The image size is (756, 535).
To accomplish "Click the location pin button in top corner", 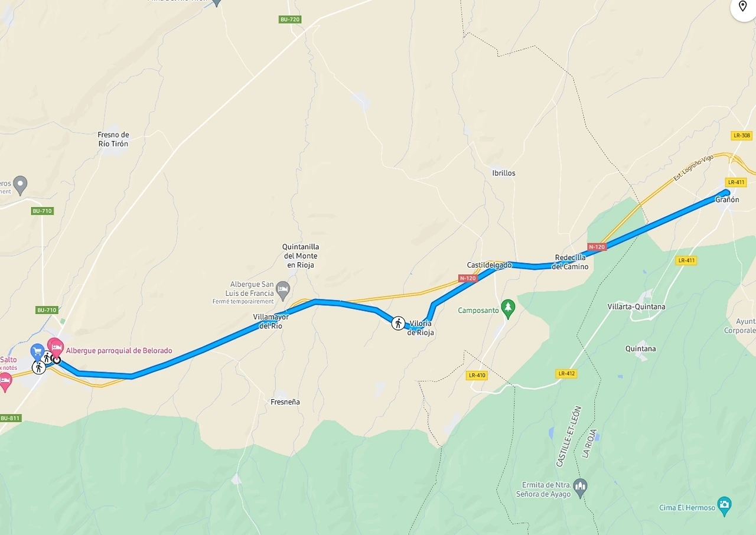I will pyautogui.click(x=742, y=7).
